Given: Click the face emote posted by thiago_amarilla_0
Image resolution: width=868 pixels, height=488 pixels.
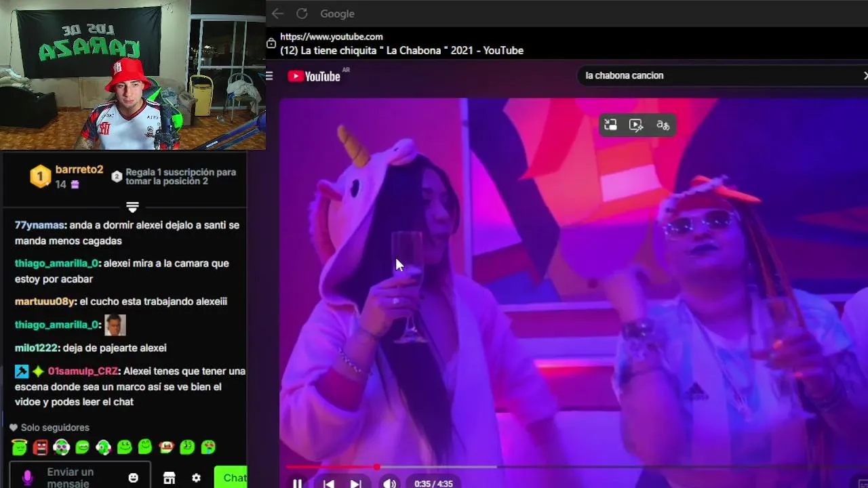Looking at the screenshot, I should (x=115, y=325).
